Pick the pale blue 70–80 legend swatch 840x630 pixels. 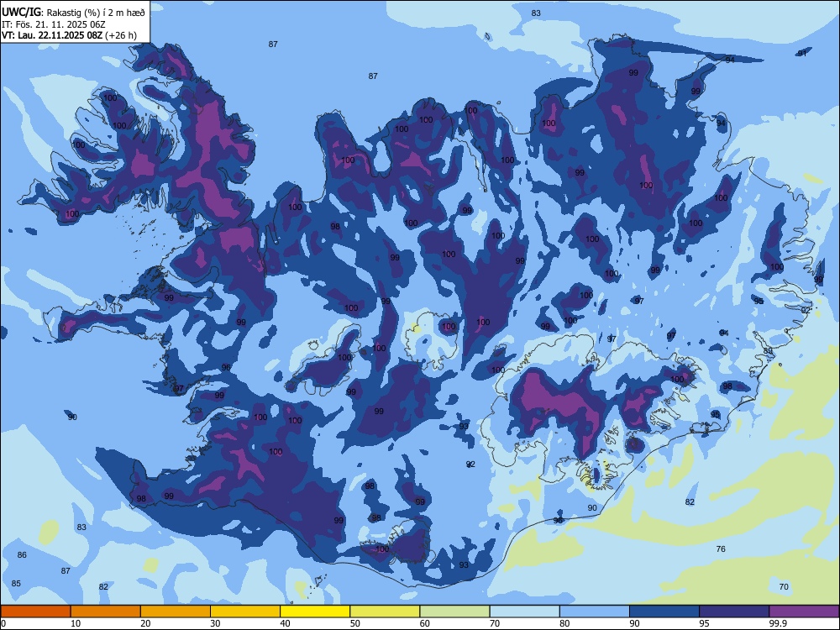click(x=524, y=612)
